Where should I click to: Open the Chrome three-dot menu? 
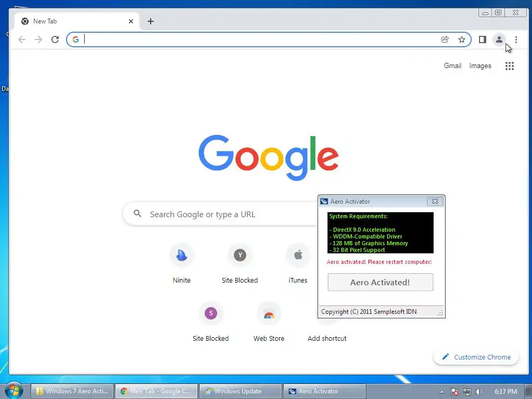pos(516,39)
